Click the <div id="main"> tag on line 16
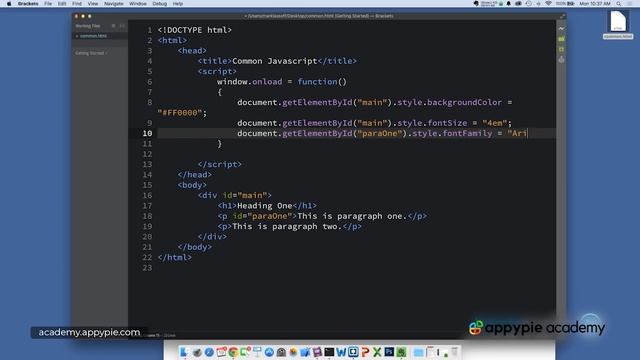The height and width of the screenshot is (360, 640). coord(234,196)
